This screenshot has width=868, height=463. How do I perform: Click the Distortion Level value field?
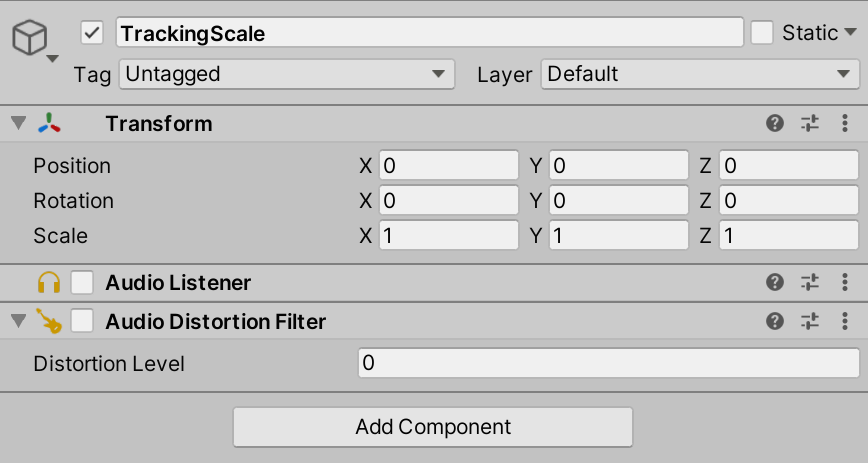point(608,363)
